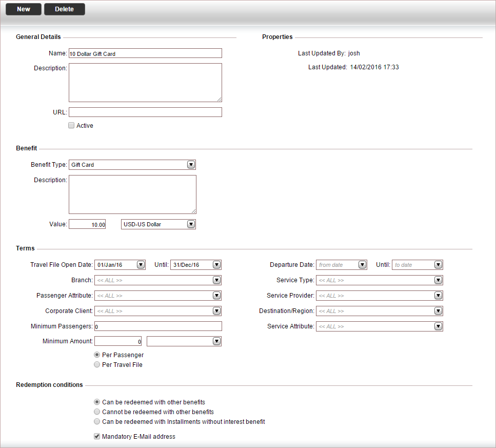Select redeemed with Installments without interest benefit
Viewport: 496px width, 448px height.
pos(97,421)
